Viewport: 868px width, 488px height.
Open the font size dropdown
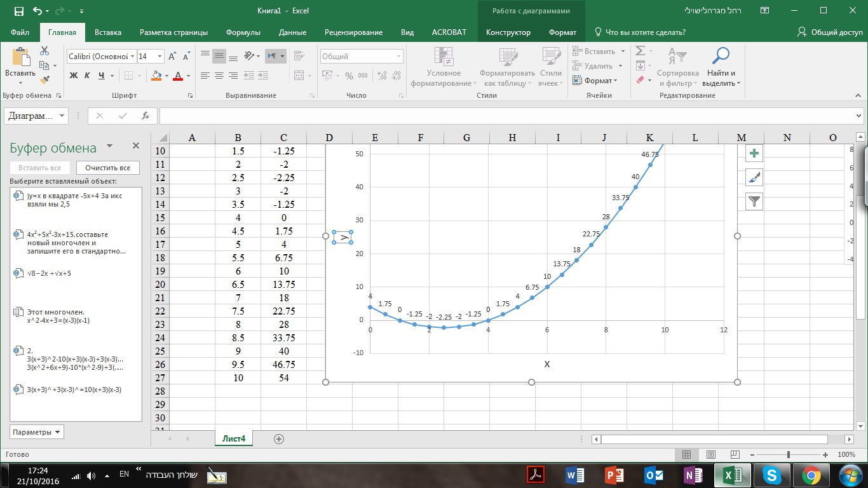tap(159, 57)
